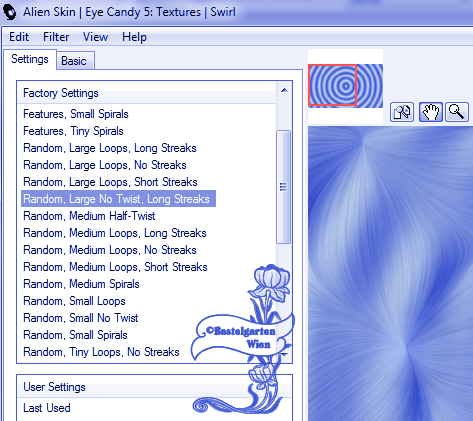
Task: Choose Random, Medium Spirals preset
Action: pyautogui.click(x=81, y=284)
